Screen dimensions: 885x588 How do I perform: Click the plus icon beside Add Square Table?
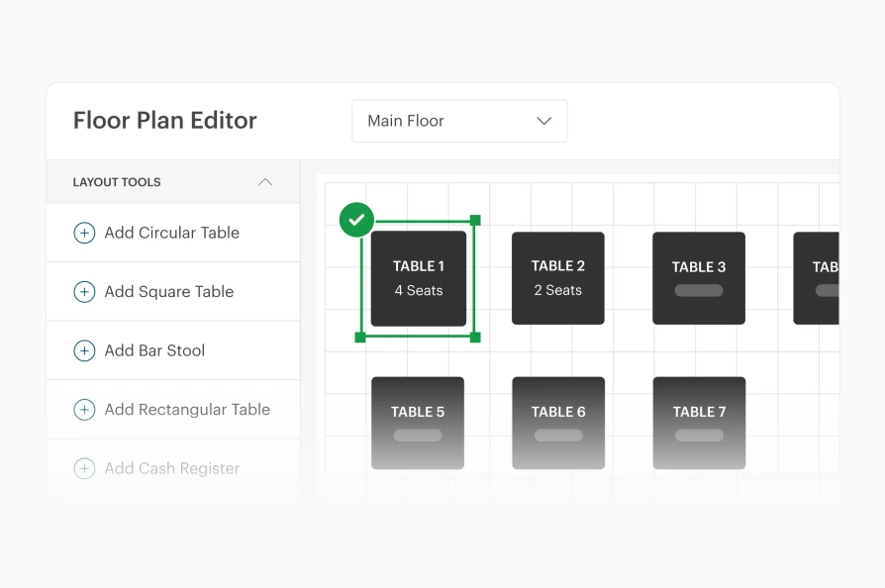(x=84, y=292)
